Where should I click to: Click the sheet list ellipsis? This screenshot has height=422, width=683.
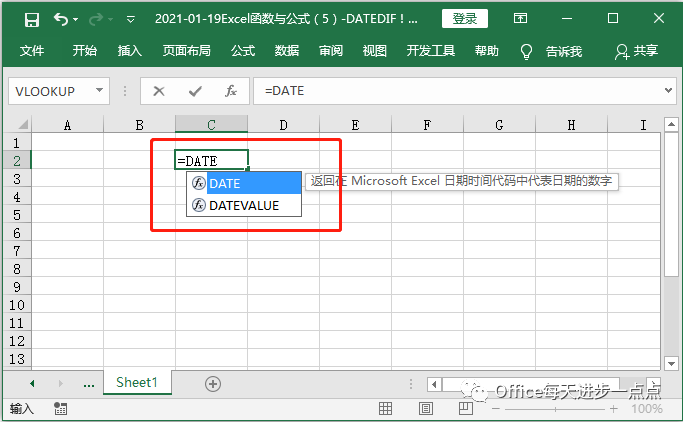pyautogui.click(x=89, y=385)
